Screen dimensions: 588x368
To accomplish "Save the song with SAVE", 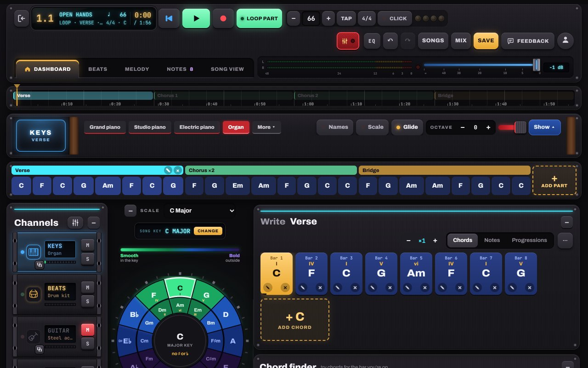I will coord(486,40).
